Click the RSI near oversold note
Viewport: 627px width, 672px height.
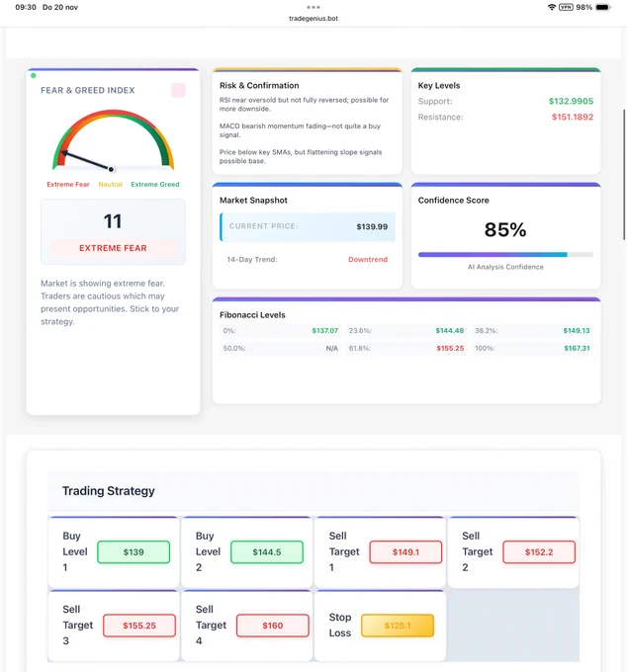click(304, 104)
